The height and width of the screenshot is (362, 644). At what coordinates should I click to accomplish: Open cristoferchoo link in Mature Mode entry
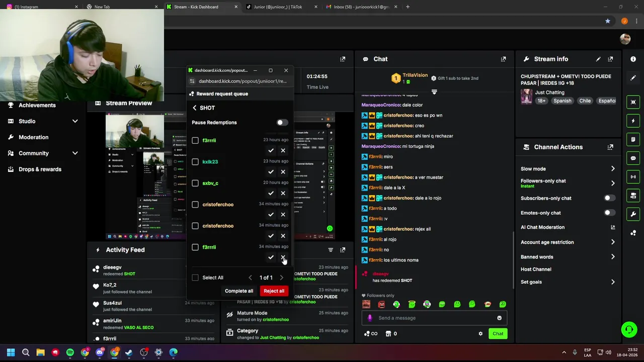tap(275, 320)
